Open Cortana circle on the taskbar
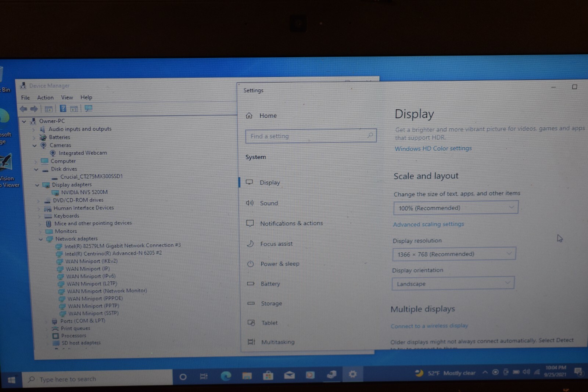588x392 pixels. coord(183,377)
